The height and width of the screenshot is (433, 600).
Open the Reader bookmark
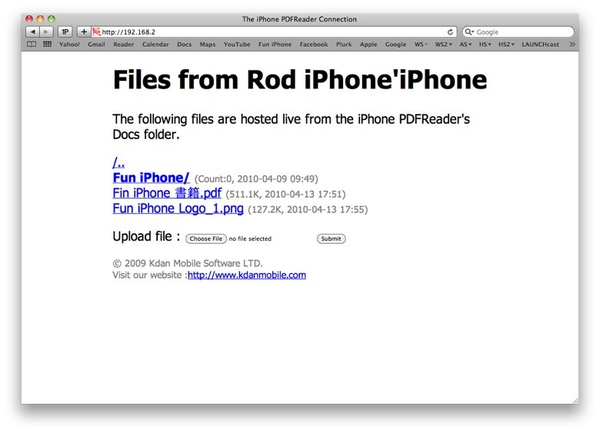click(124, 44)
